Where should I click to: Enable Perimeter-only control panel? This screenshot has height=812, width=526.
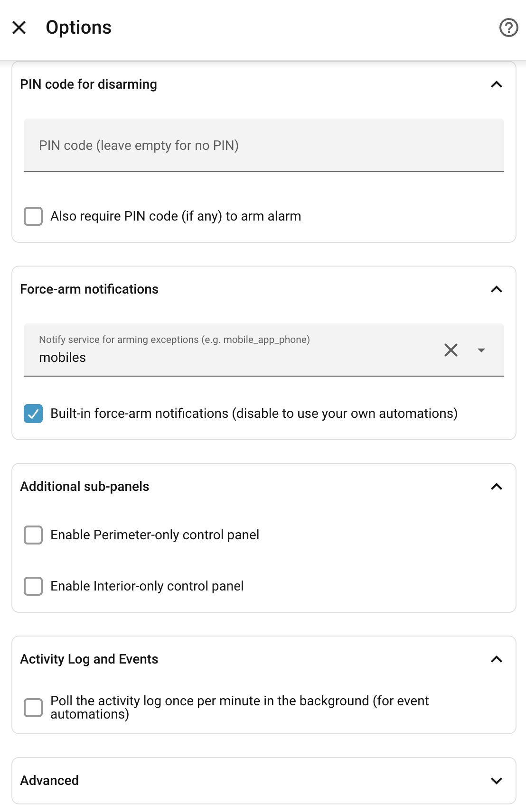(x=33, y=535)
